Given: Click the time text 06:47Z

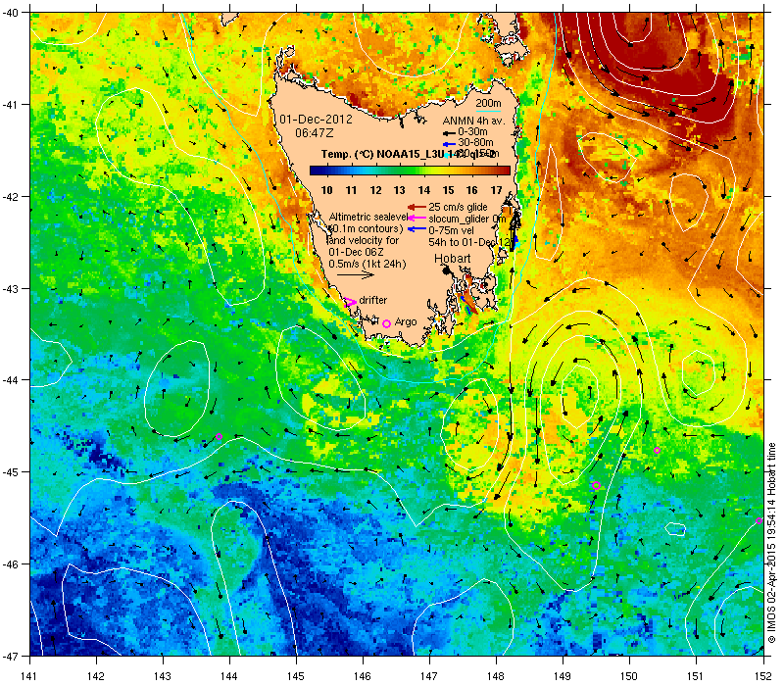Looking at the screenshot, I should click(x=314, y=133).
